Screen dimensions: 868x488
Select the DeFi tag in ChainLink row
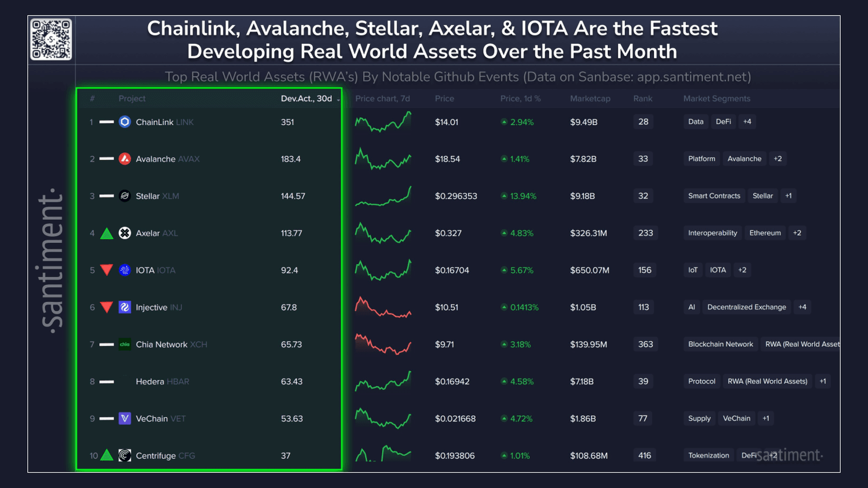(723, 121)
